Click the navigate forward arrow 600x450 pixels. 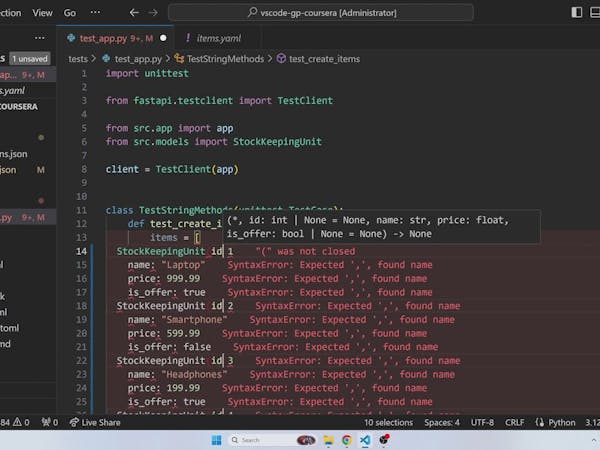(153, 13)
